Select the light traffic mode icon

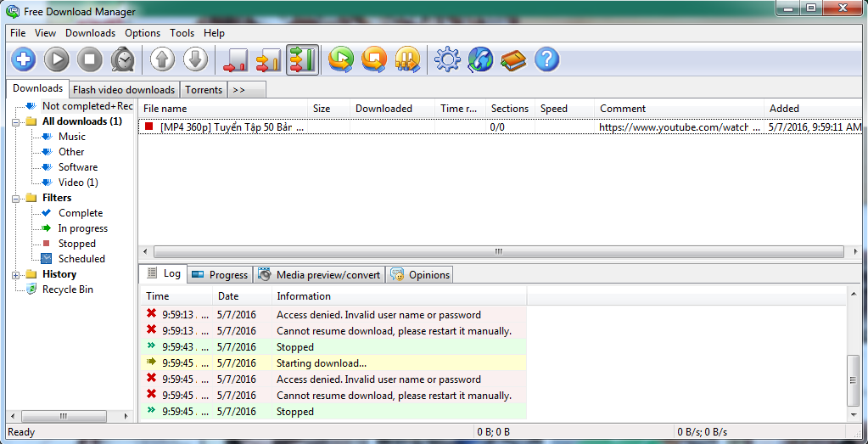235,59
